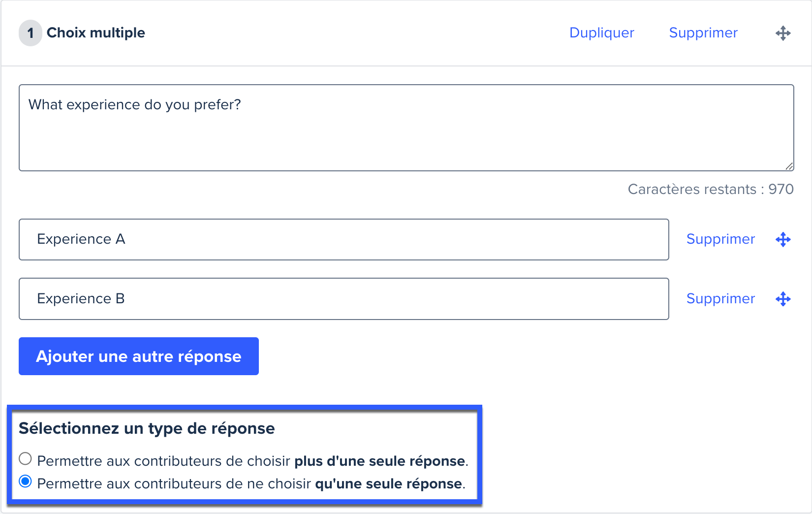Select the 'plus d'une seule réponse' radio option
812x514 pixels.
(25, 459)
